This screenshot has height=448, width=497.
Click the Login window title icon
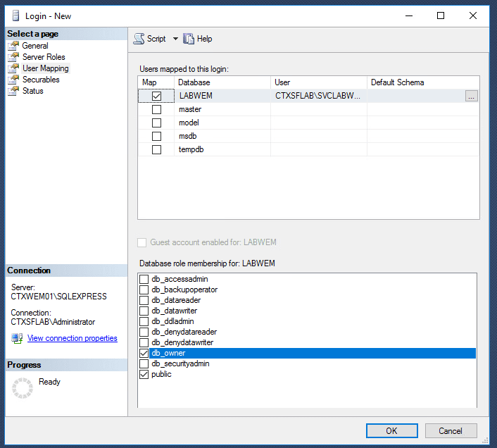pos(15,15)
